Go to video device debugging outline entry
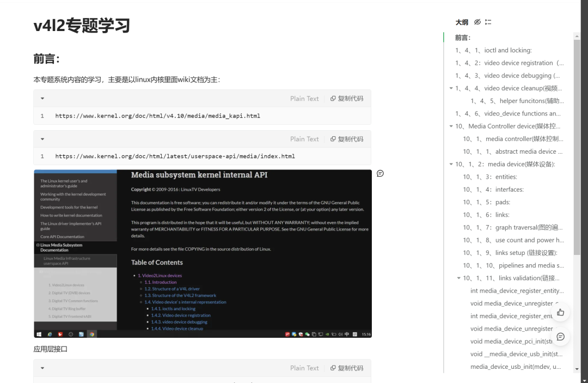The width and height of the screenshot is (588, 383). 508,75
